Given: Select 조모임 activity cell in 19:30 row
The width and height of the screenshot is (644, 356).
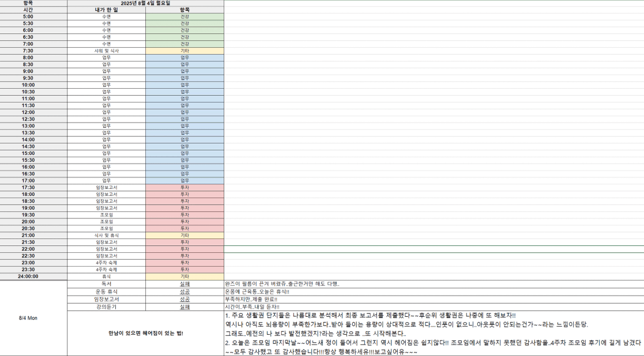Looking at the screenshot, I should [107, 215].
